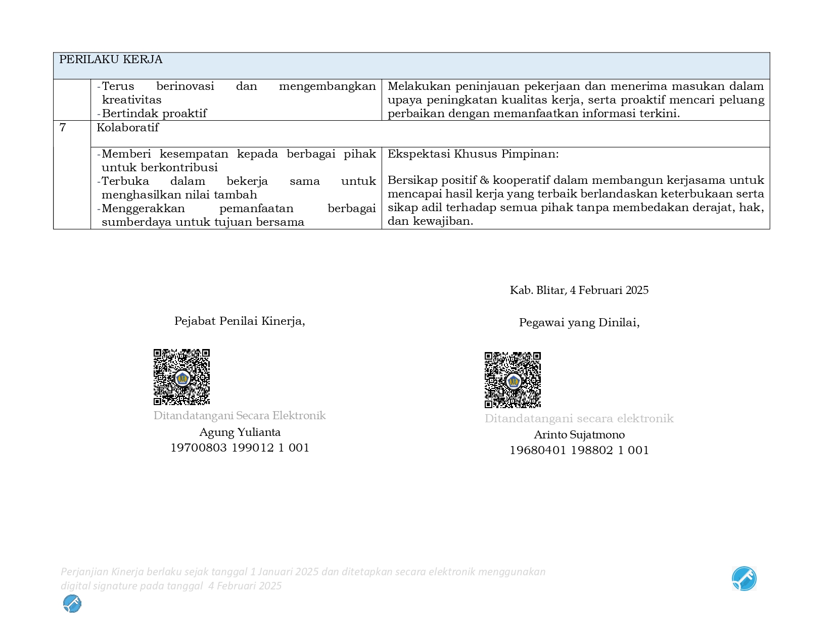This screenshot has width=834, height=644.
Task: Click the ID number 19700803 199012 1 001
Action: click(x=240, y=448)
